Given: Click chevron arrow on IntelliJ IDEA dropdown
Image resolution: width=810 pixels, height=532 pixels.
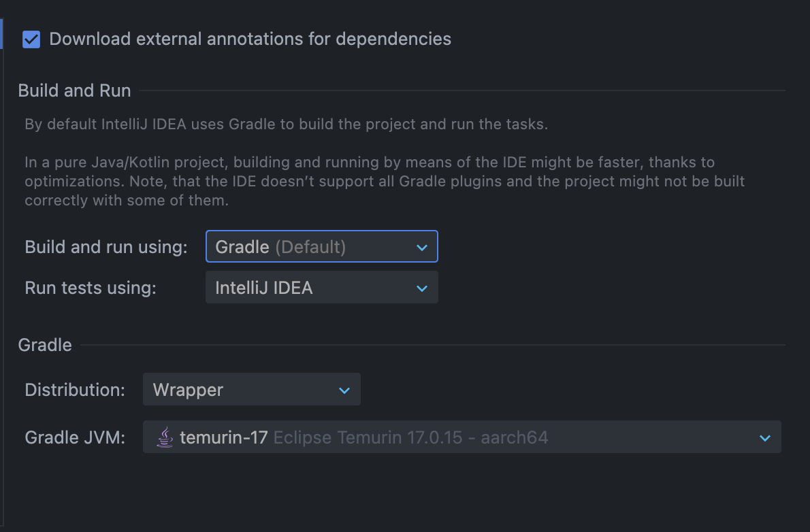Looking at the screenshot, I should coord(422,288).
